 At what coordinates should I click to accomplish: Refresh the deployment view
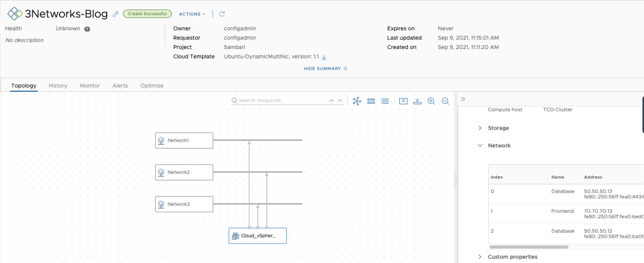(222, 14)
